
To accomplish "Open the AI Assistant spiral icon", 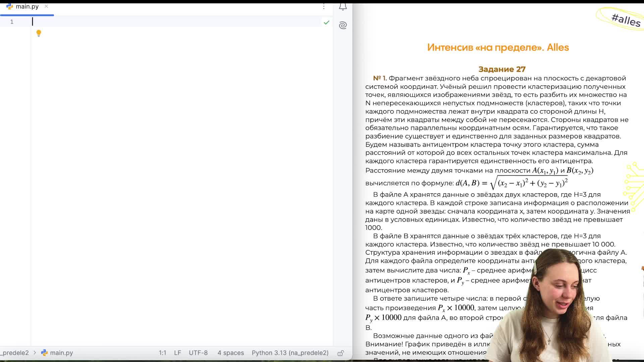I will tap(343, 25).
